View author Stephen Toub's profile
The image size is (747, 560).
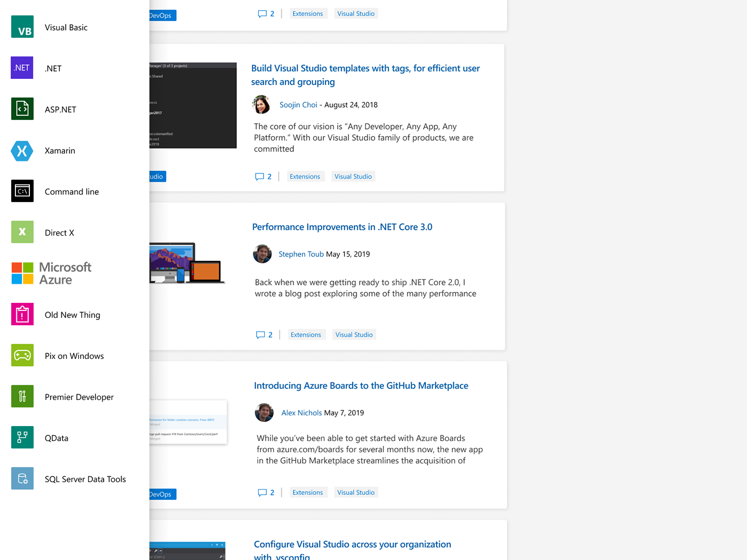tap(301, 254)
